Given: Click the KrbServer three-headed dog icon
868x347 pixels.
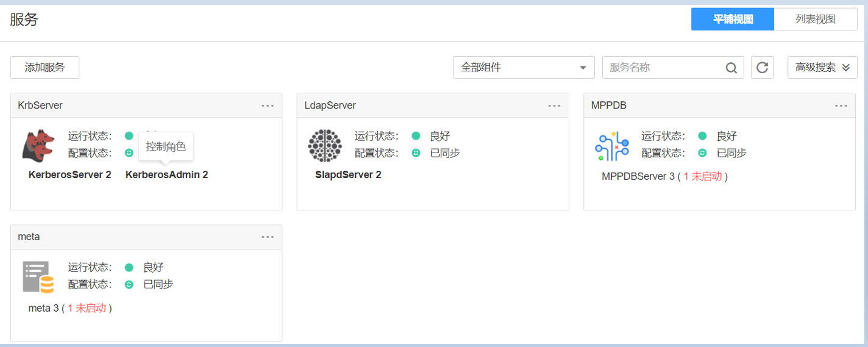Looking at the screenshot, I should tap(39, 145).
